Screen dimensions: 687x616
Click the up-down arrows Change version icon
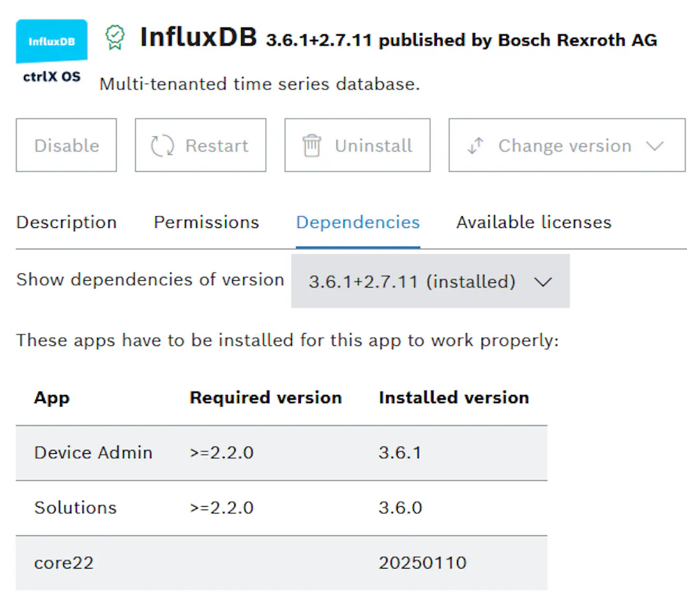coord(475,146)
